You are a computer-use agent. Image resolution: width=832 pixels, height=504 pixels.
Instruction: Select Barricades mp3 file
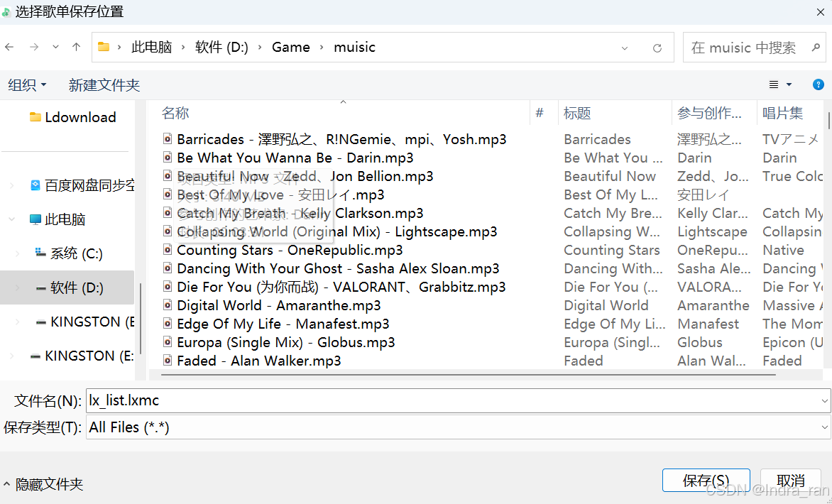(341, 139)
